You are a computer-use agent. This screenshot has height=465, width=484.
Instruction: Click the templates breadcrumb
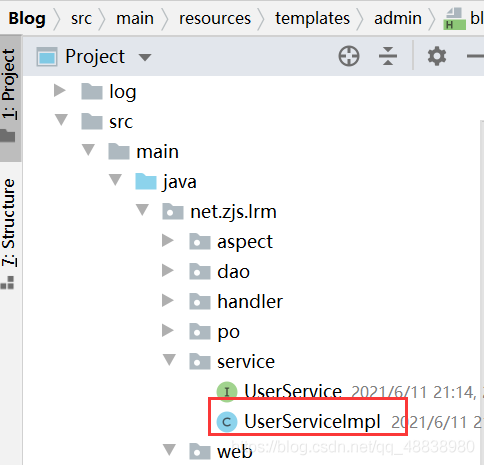pos(312,18)
